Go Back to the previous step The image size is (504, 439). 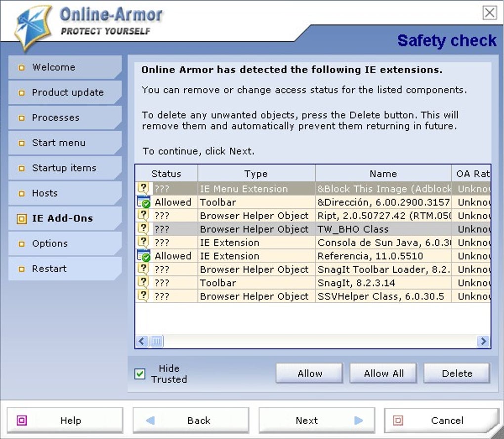click(191, 420)
